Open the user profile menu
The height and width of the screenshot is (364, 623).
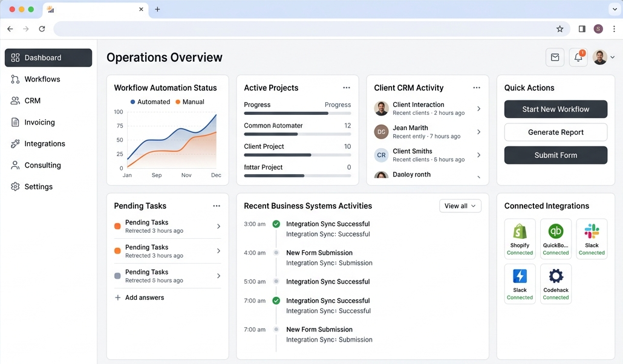(x=600, y=57)
